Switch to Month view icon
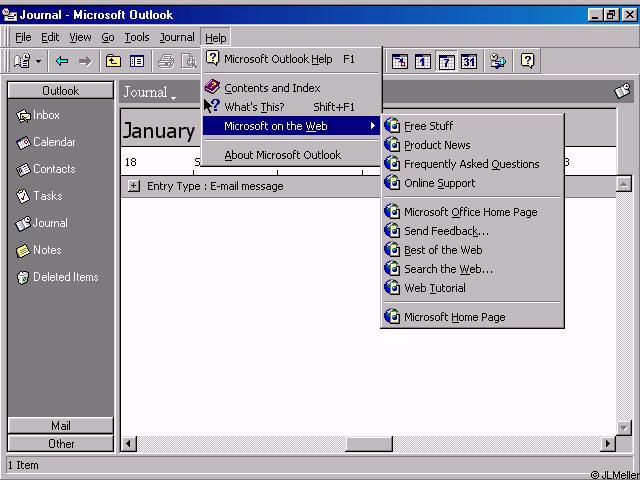This screenshot has width=640, height=480. pos(469,62)
